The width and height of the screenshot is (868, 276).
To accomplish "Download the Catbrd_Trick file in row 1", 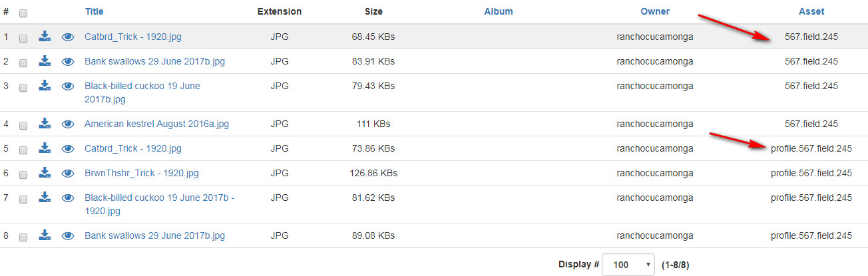I will pos(45,37).
